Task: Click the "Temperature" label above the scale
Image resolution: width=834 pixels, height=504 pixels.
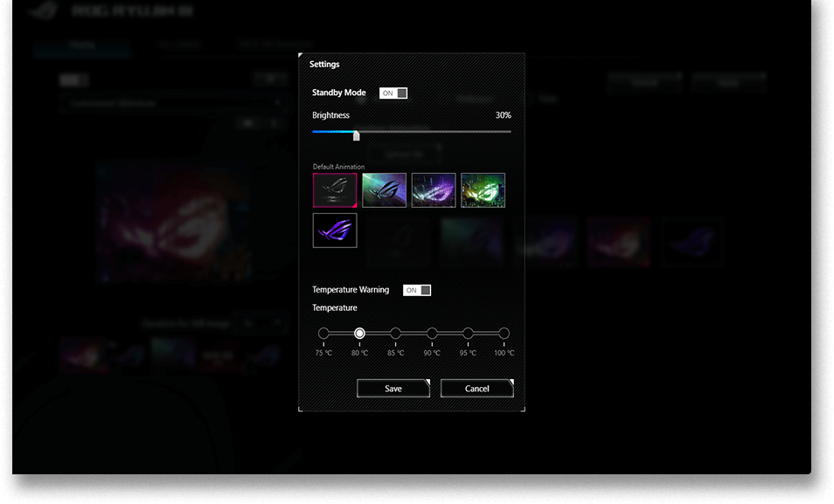Action: [x=335, y=307]
